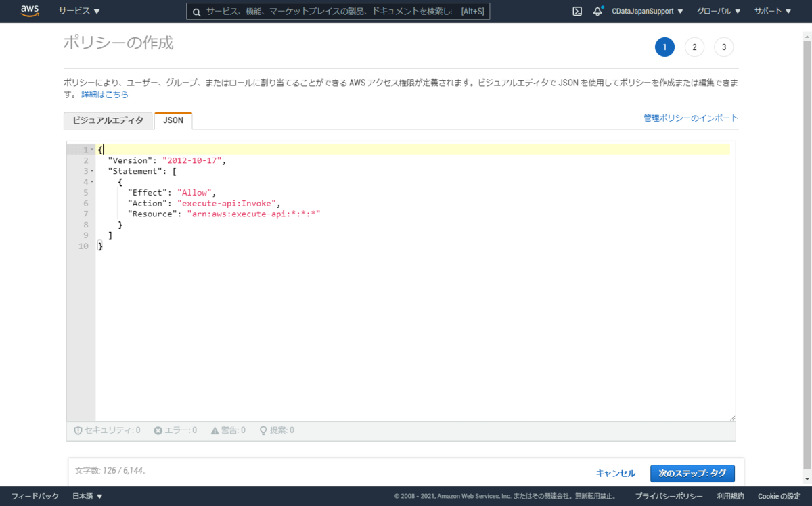This screenshot has width=812, height=506.
Task: Click the 文字数 character count text
Action: click(x=112, y=470)
